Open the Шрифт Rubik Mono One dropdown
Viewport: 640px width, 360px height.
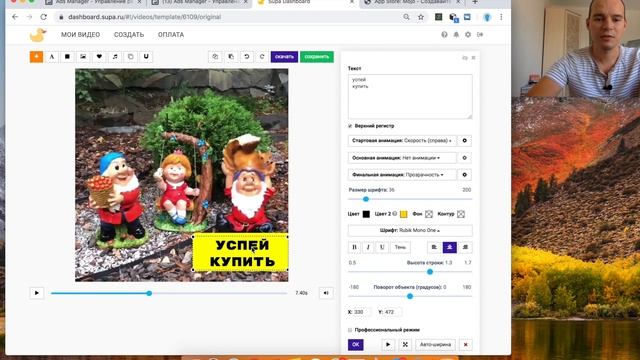click(410, 230)
